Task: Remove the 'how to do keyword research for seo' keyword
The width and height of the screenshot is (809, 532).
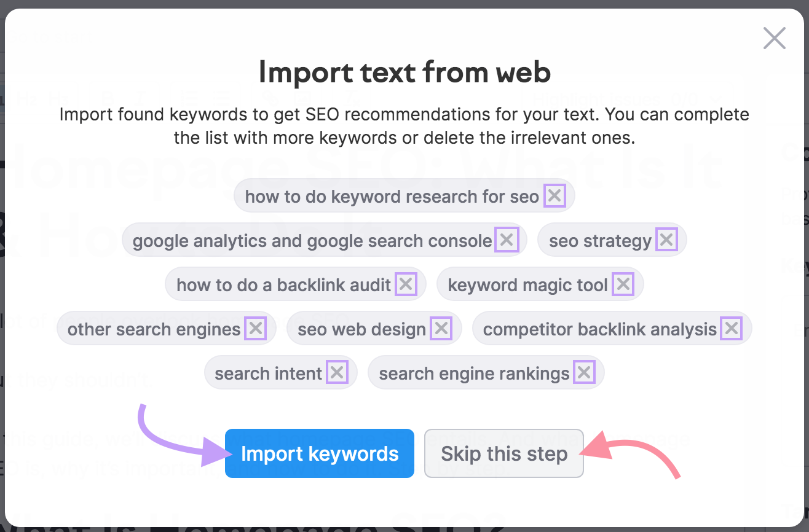Action: point(554,197)
